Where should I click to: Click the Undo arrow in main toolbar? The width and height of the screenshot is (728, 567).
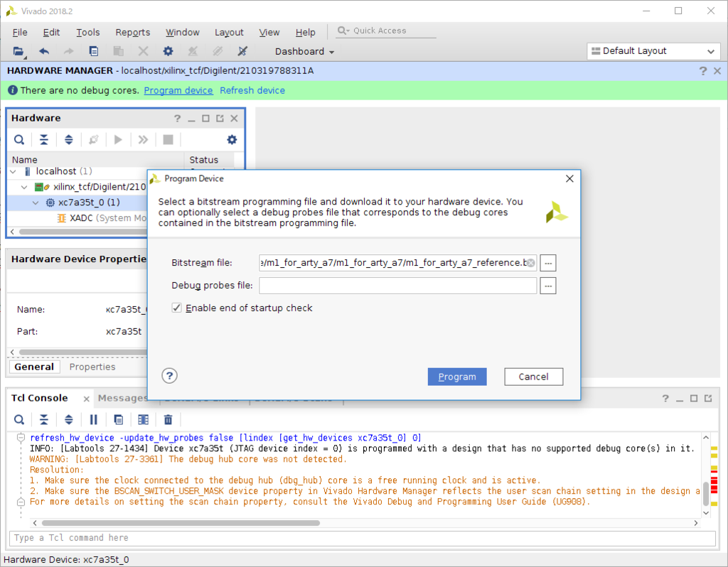44,51
